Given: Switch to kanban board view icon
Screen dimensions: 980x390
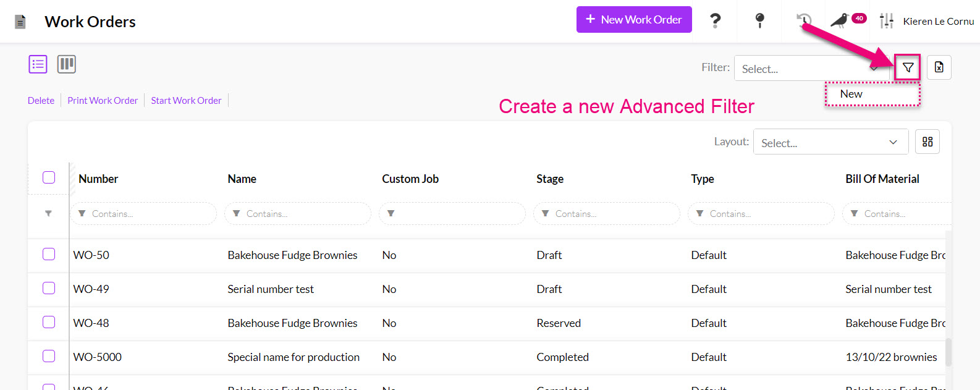Looking at the screenshot, I should pos(67,64).
